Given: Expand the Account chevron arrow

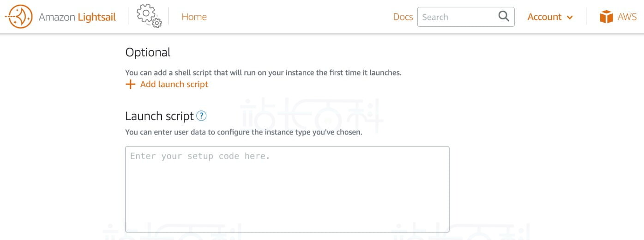Looking at the screenshot, I should [x=570, y=18].
